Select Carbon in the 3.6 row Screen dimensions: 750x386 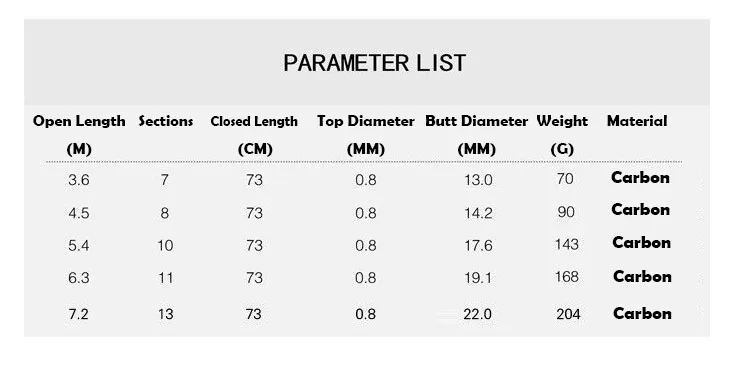pyautogui.click(x=640, y=177)
